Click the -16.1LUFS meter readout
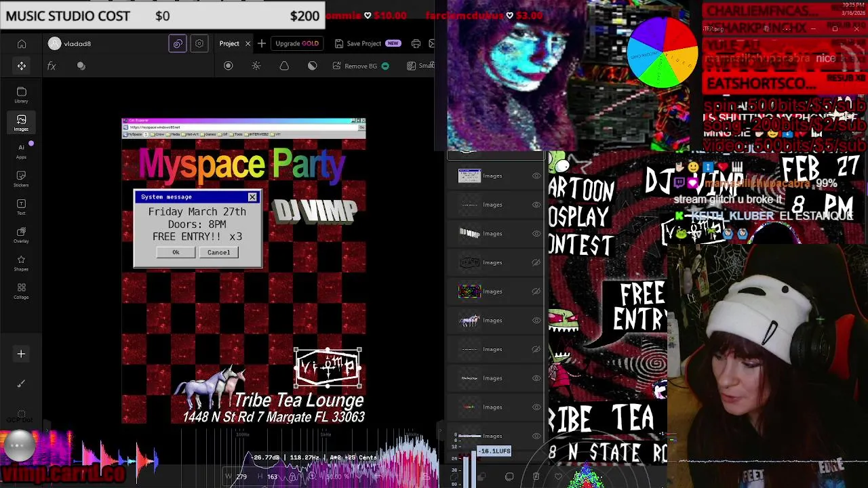The height and width of the screenshot is (488, 868). click(494, 451)
